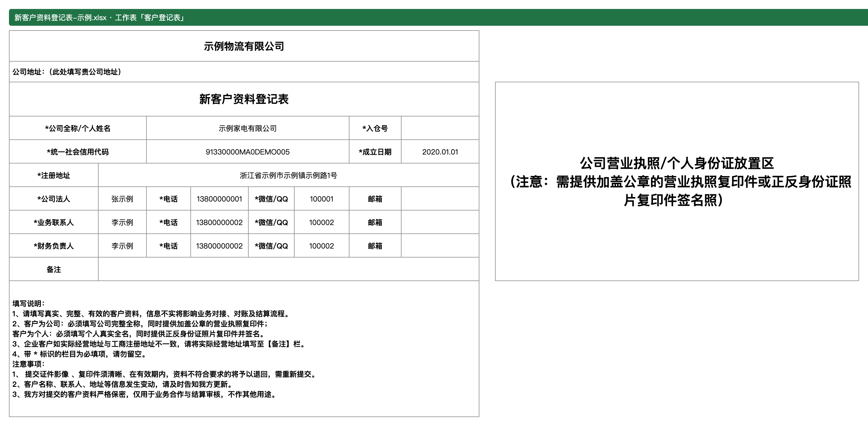The height and width of the screenshot is (426, 868).
Task: Click the *公司全称/个人姓名 label cell
Action: [x=78, y=128]
